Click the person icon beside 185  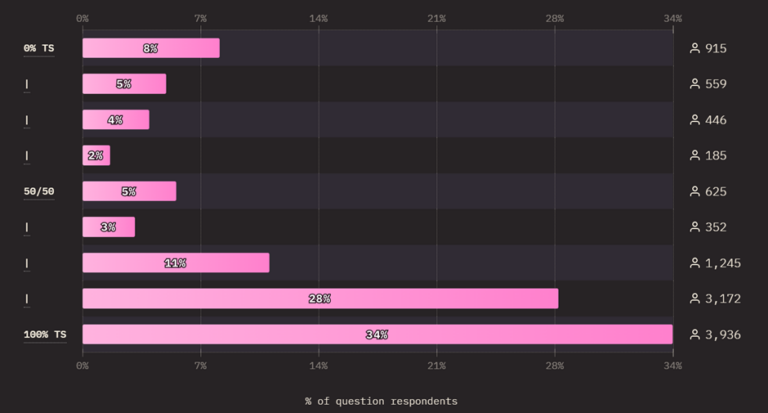tap(695, 155)
